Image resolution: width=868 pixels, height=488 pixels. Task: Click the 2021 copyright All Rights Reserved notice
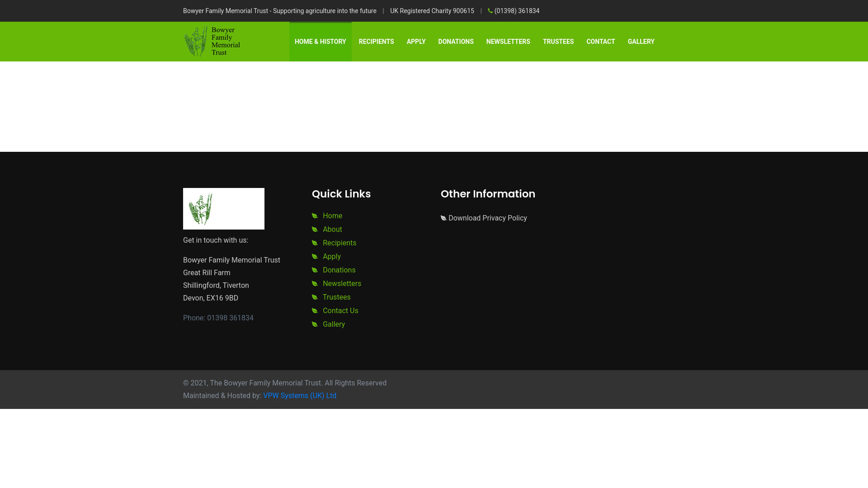(285, 383)
